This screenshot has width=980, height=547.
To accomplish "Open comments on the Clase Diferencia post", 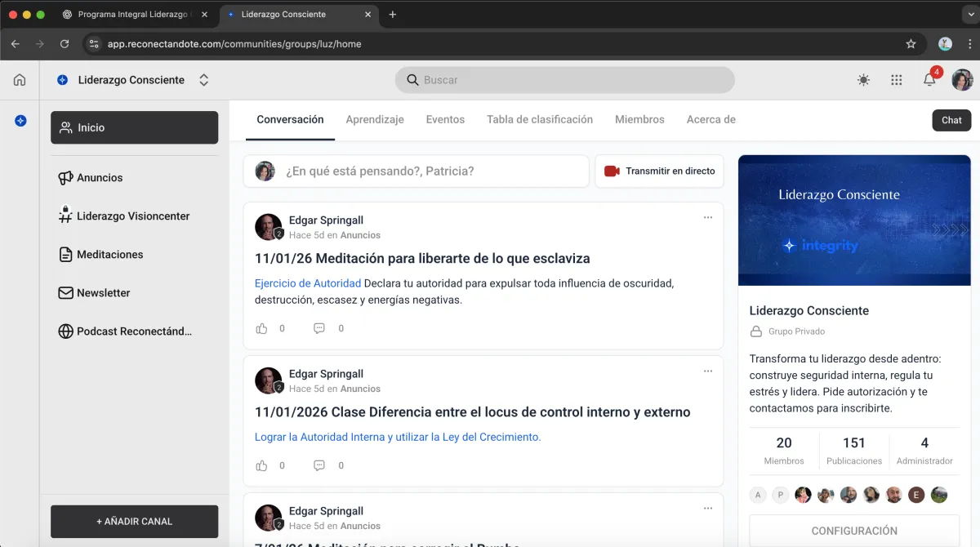I will click(319, 465).
